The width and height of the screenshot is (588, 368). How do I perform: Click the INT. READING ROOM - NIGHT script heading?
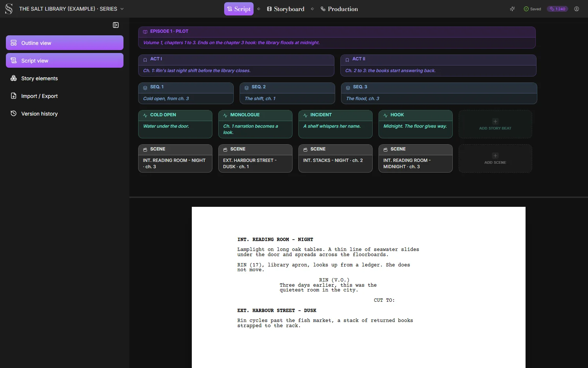tap(275, 240)
